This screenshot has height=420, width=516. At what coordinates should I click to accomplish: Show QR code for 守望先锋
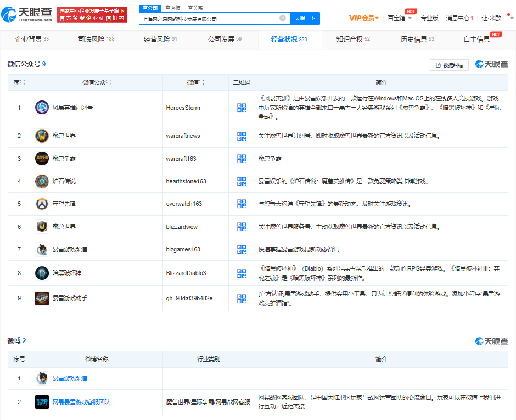coord(242,204)
